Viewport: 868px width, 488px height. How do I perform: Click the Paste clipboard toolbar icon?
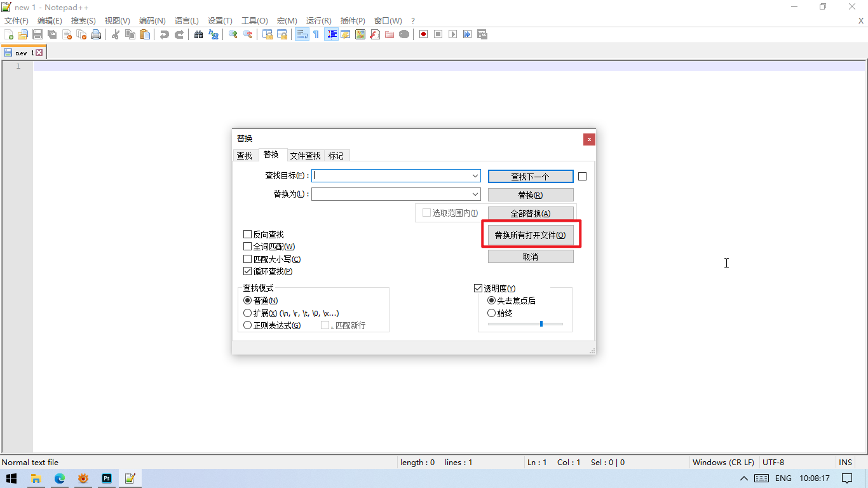pyautogui.click(x=145, y=34)
